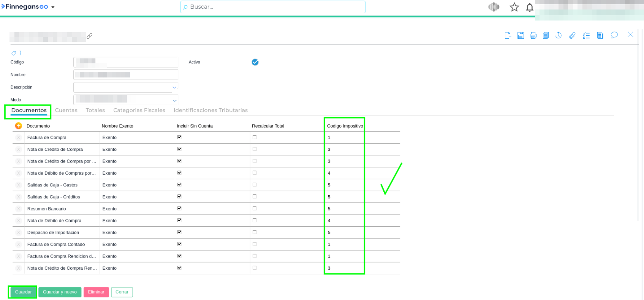Open the Categorias Fiscales tab

click(139, 110)
